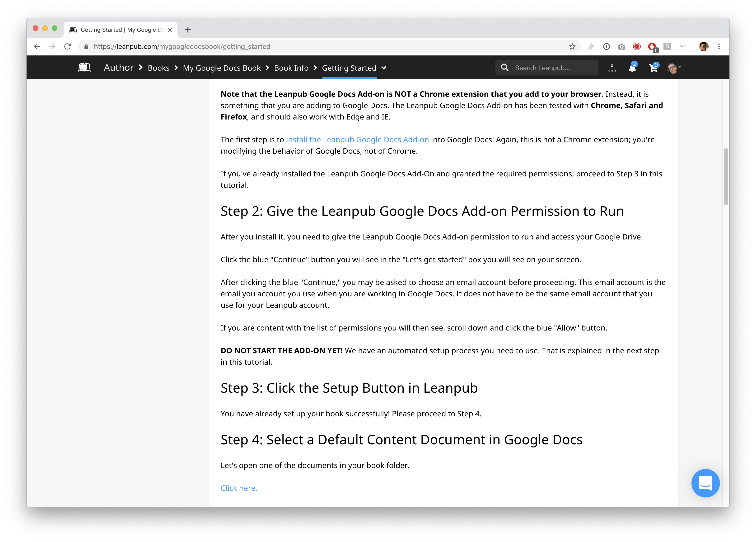Open the Leanpub sitemap icon in navbar
This screenshot has width=756, height=542.
612,68
